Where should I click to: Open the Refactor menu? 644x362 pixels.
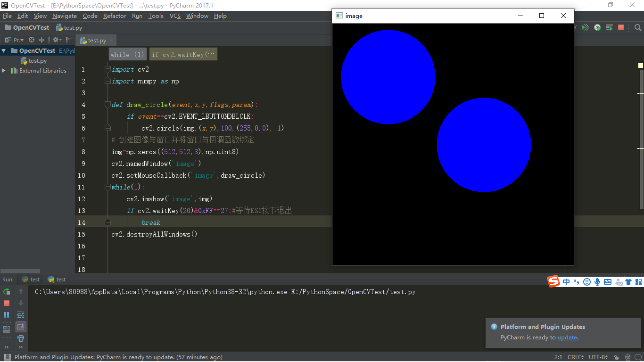[x=115, y=16]
